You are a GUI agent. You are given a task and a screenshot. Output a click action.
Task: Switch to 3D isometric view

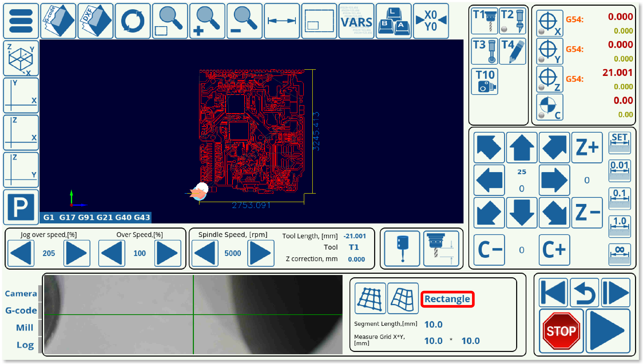21,58
